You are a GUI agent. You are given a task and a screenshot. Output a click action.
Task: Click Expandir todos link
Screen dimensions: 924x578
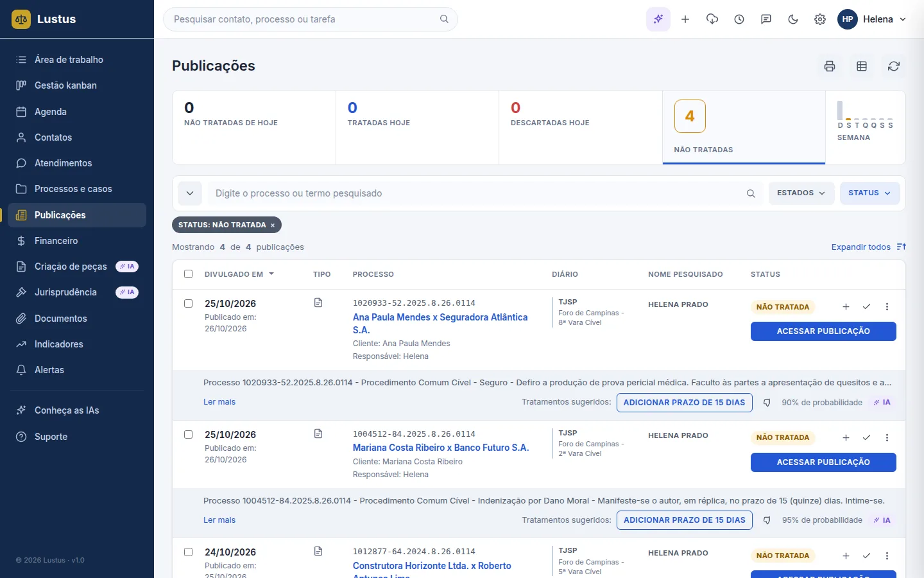[x=869, y=247]
